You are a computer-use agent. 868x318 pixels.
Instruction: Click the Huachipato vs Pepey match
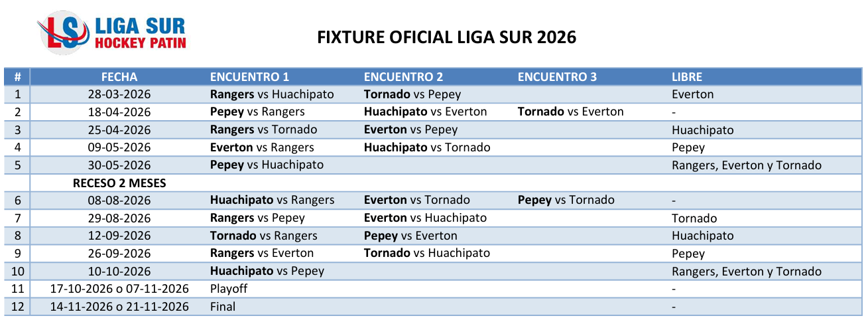point(267,271)
